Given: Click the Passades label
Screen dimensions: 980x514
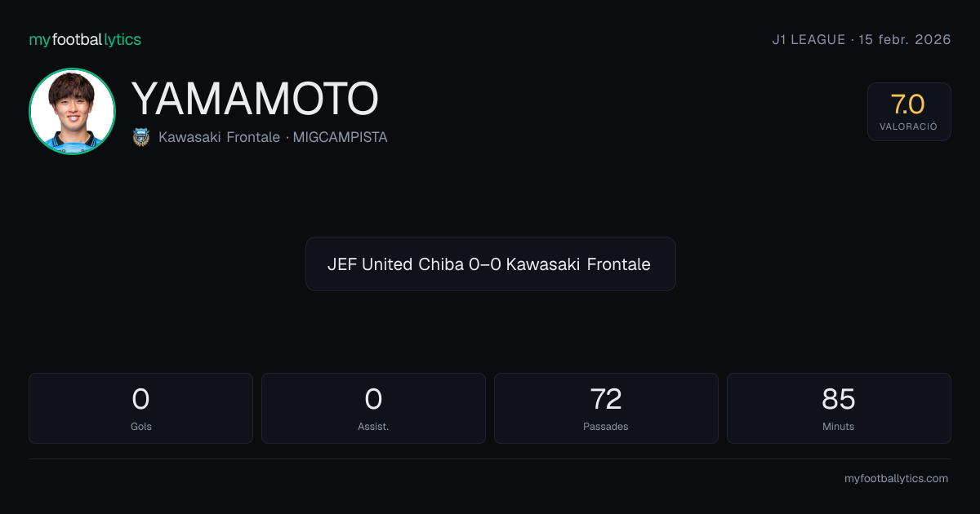Looking at the screenshot, I should pos(606,427).
